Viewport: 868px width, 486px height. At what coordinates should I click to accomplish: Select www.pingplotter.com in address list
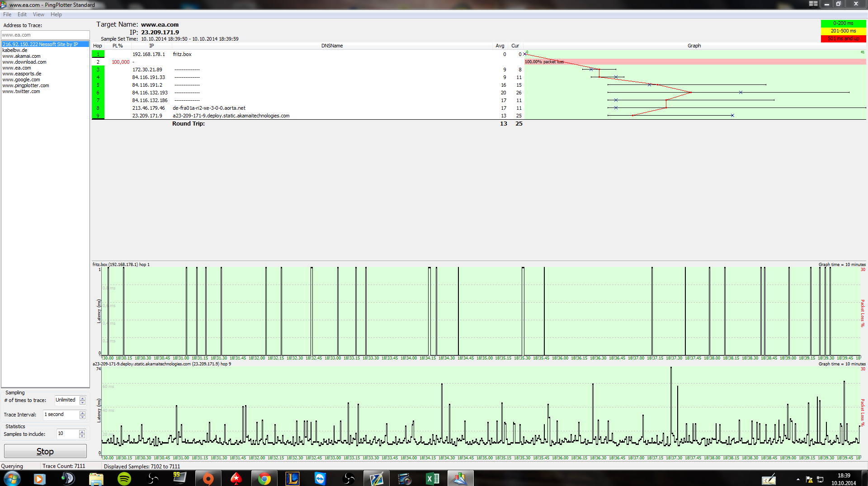(26, 85)
